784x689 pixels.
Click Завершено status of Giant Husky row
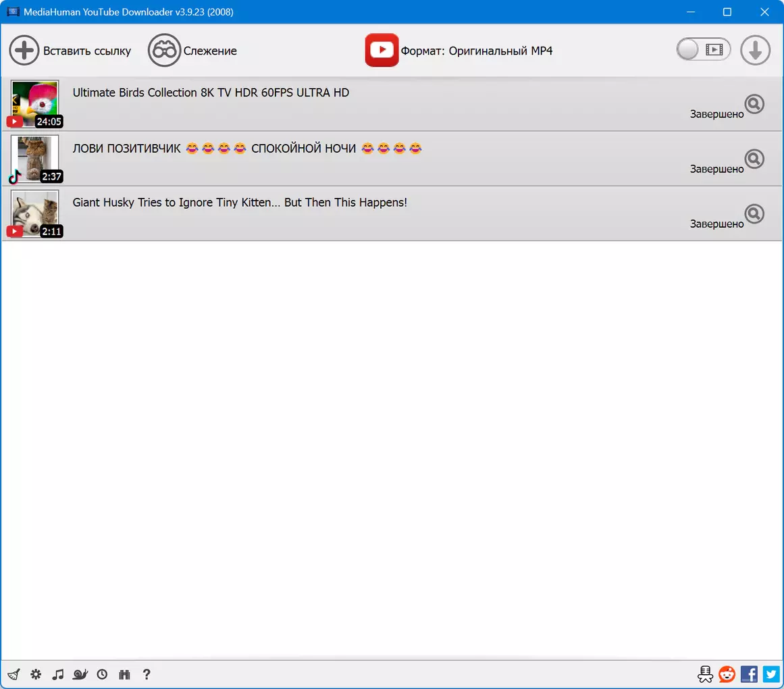click(716, 224)
